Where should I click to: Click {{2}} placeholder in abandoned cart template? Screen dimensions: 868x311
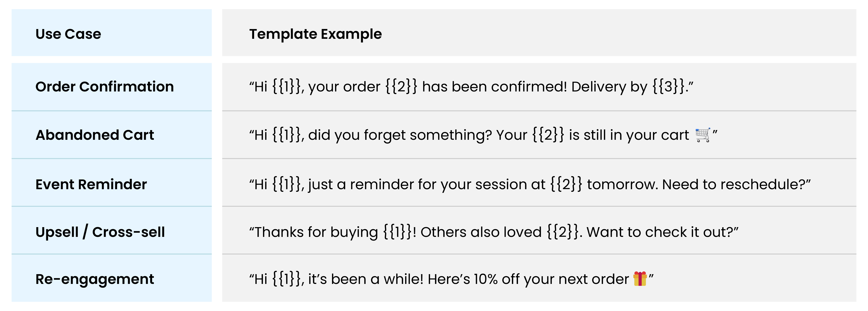548,135
